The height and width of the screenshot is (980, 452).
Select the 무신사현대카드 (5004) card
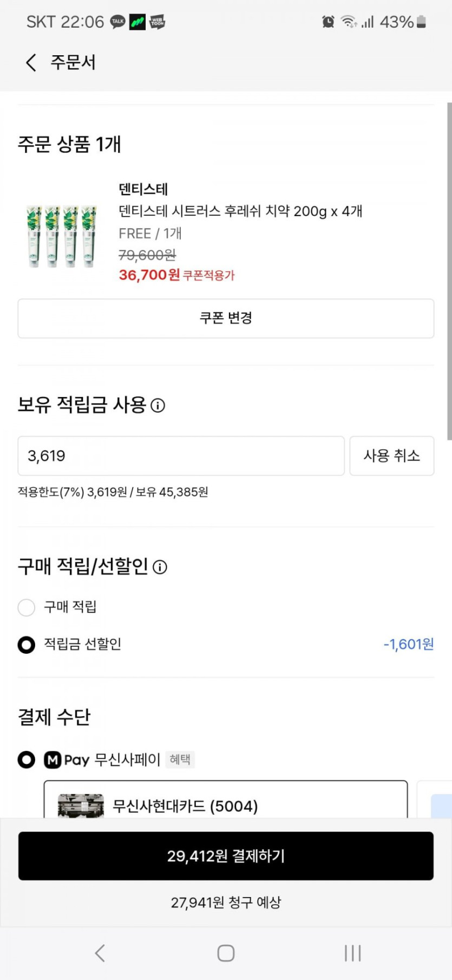[x=225, y=802]
